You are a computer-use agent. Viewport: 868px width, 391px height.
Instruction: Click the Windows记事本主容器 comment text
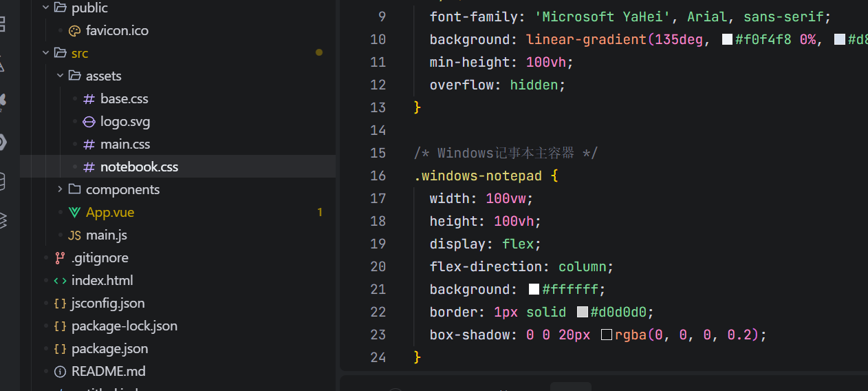coord(506,153)
